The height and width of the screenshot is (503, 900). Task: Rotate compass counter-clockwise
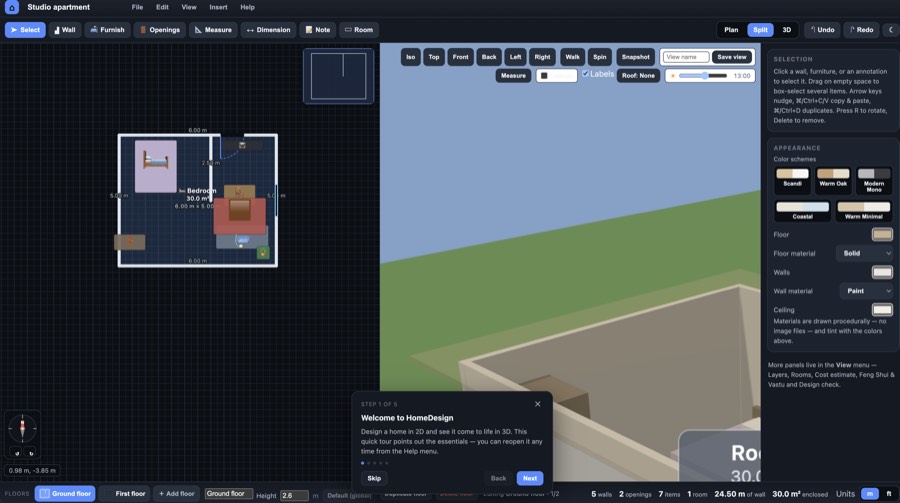click(x=16, y=453)
